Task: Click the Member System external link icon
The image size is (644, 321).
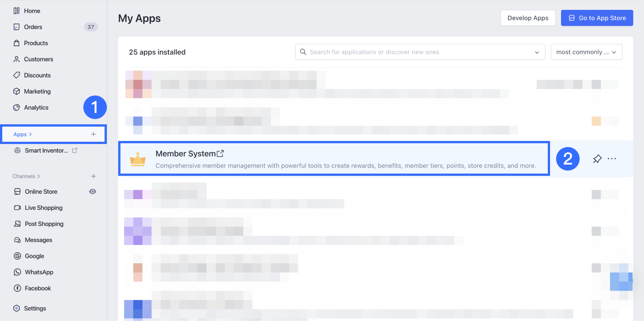Action: (x=220, y=153)
